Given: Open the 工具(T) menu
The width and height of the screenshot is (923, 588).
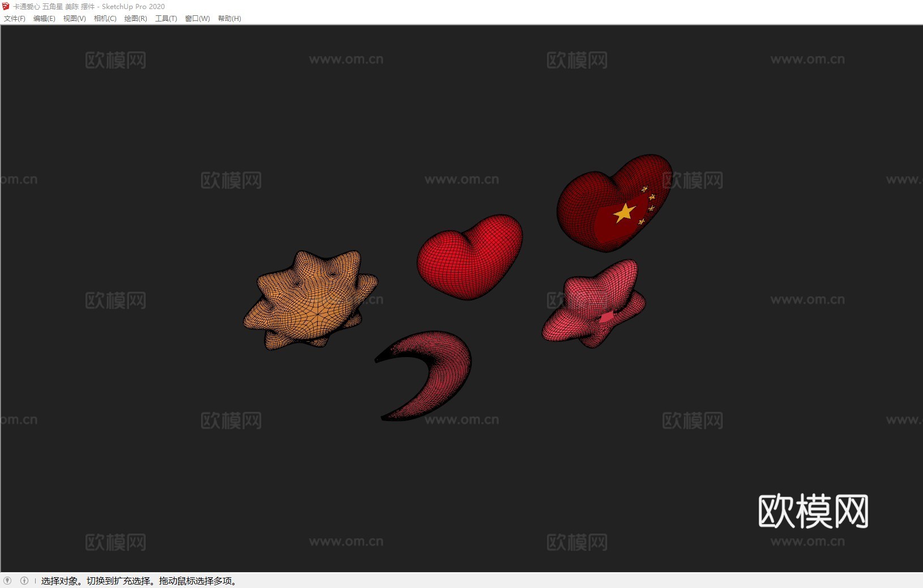Looking at the screenshot, I should pos(166,19).
